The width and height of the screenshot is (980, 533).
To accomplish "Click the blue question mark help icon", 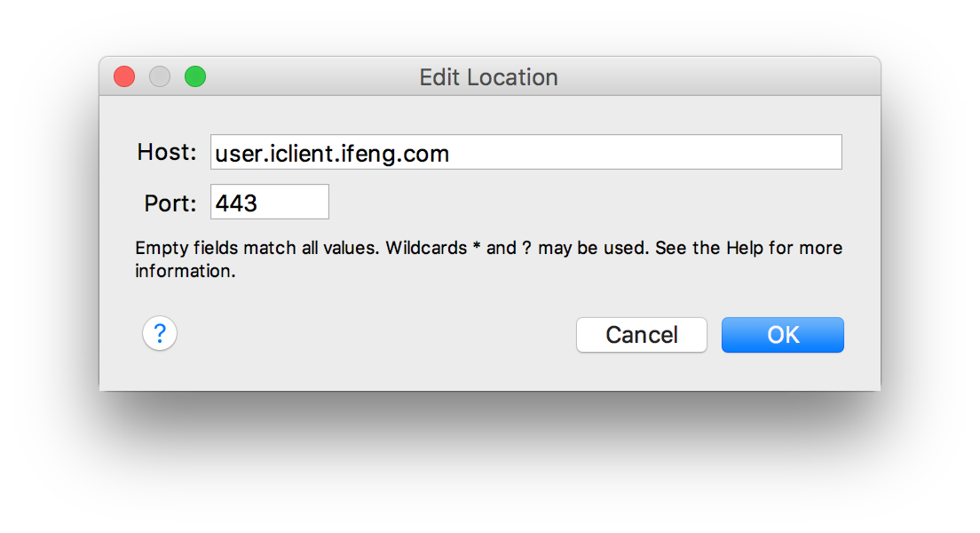I will pyautogui.click(x=160, y=334).
